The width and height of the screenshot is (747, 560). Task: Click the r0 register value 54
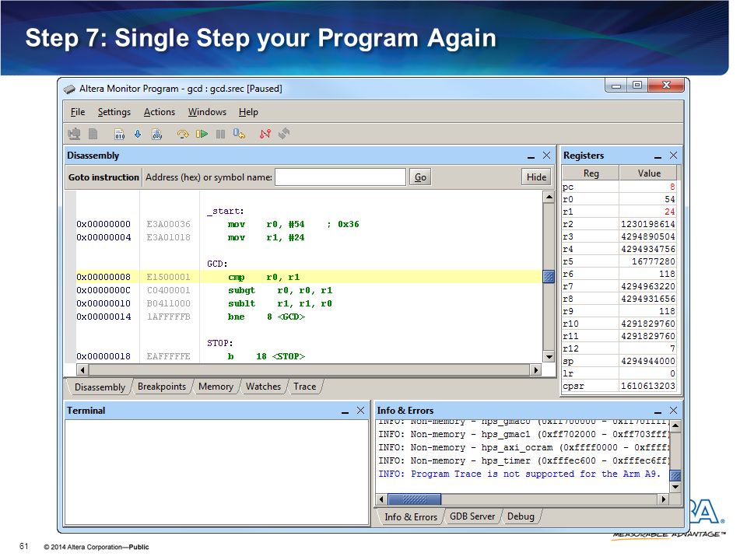pos(670,200)
